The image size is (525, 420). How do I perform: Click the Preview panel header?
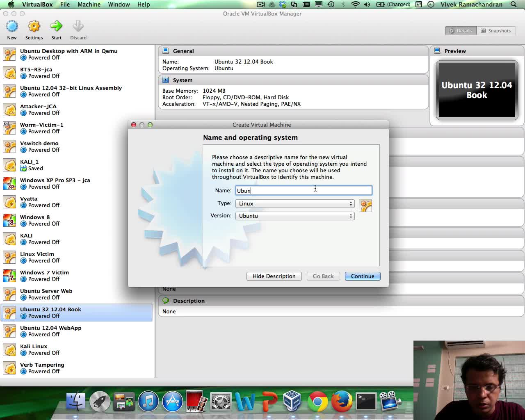tap(477, 51)
